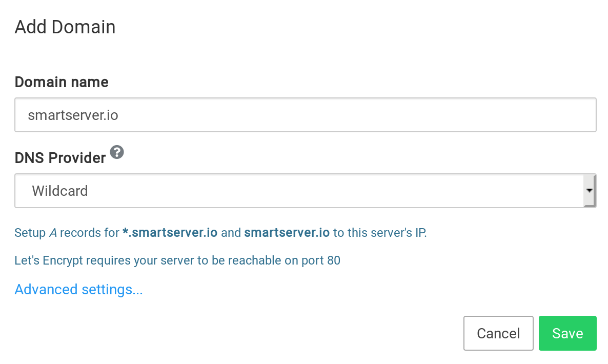
Task: Click the Let's Encrypt port 80 notice
Action: (177, 260)
